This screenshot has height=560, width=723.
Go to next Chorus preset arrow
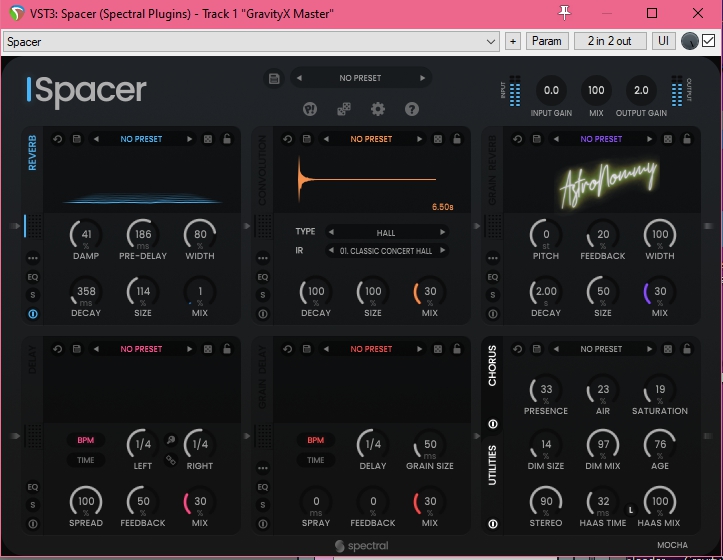(x=649, y=349)
